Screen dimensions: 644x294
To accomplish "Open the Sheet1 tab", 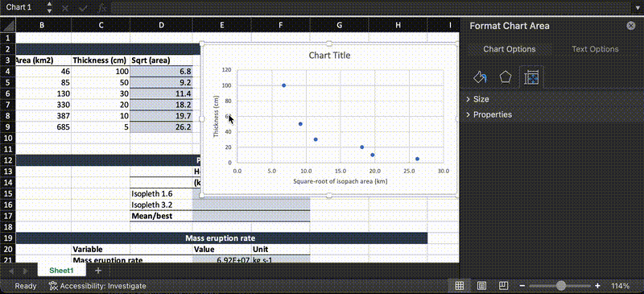I will tap(62, 271).
